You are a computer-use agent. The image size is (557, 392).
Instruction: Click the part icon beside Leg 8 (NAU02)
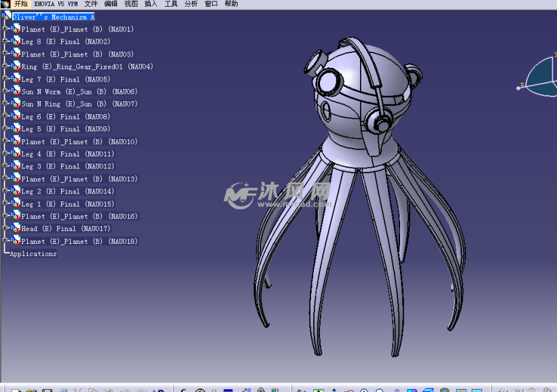point(16,41)
